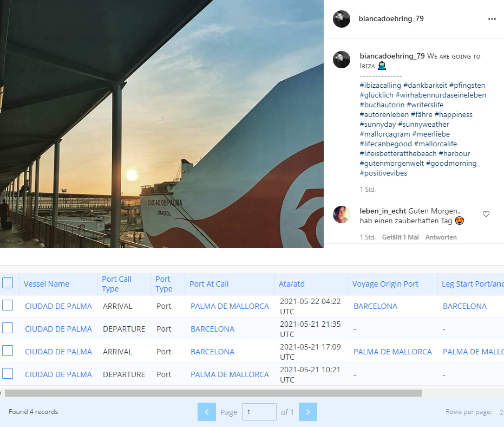Click the horizontal scrollbar below the table
Viewport: 504px width, 427px height.
pos(213,393)
